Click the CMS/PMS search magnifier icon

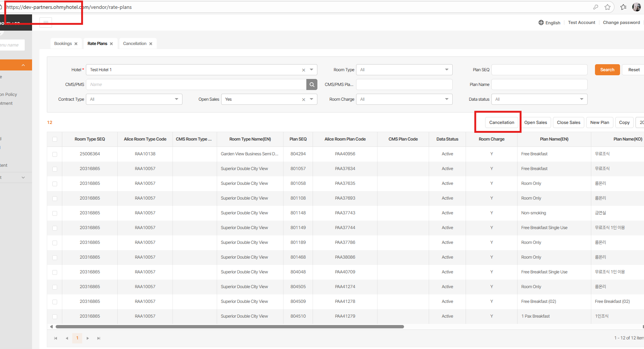coord(311,84)
